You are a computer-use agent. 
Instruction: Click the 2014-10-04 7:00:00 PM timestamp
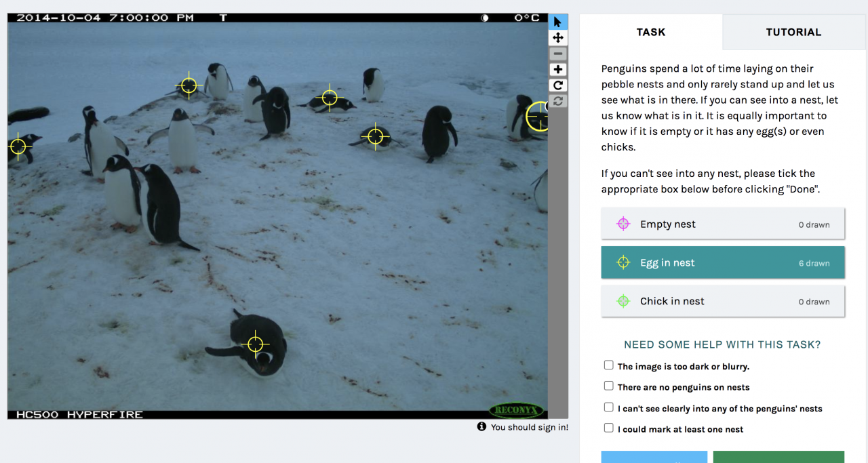[105, 18]
